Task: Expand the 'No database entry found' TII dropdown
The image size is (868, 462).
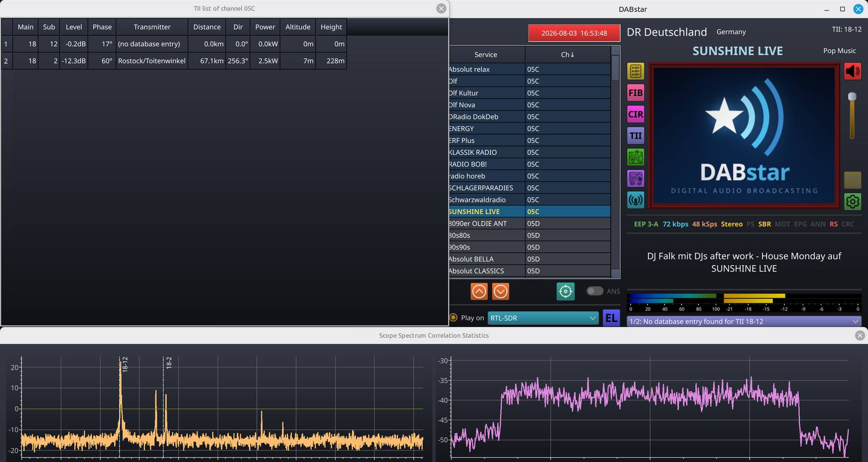Action: coord(744,321)
